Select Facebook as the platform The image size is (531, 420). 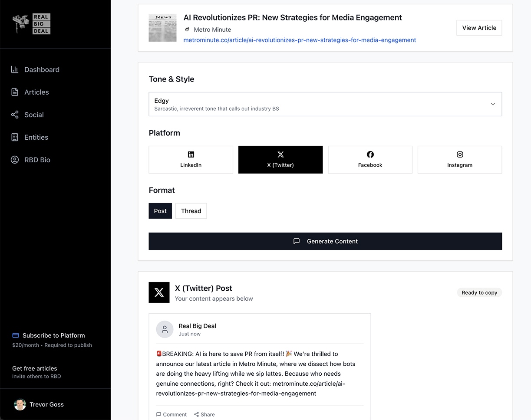(x=370, y=159)
